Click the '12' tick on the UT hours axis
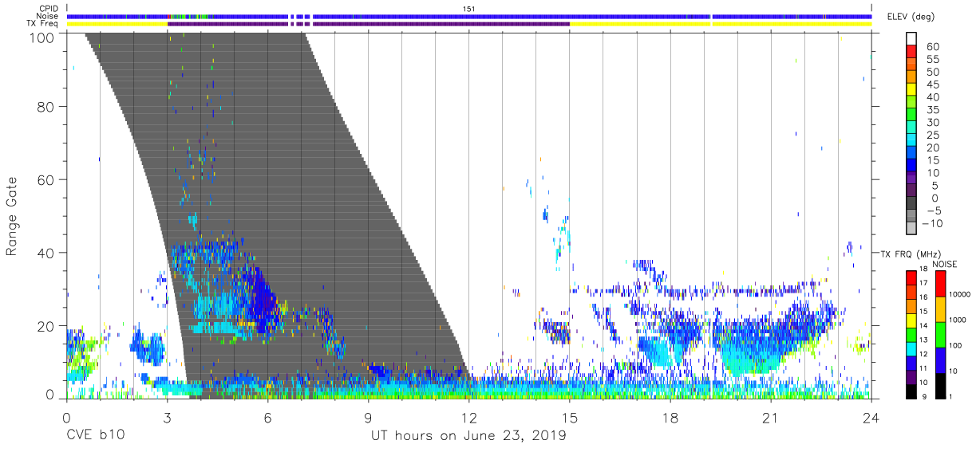Viewport: 980px width, 452px height. (x=468, y=416)
